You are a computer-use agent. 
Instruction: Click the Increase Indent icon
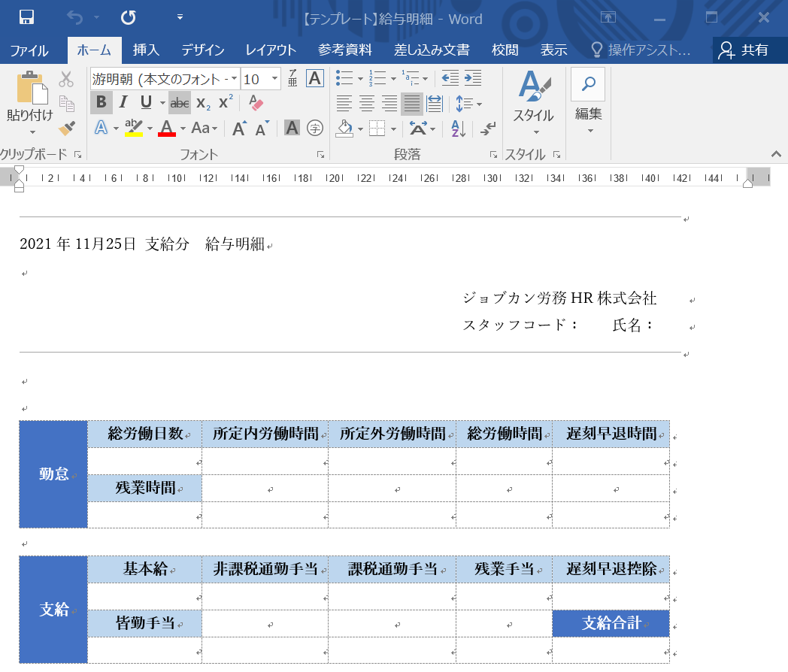[x=473, y=78]
